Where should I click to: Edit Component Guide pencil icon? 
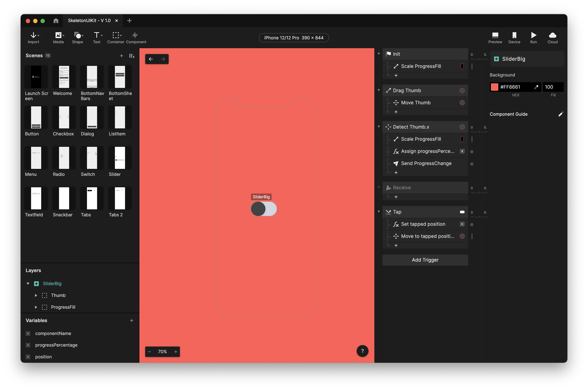coord(561,114)
